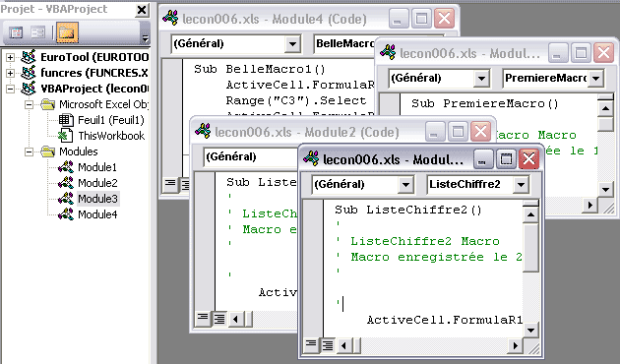Click the View Code icon in Project toolbar
Screen dimensions: 620x364
coord(16,32)
